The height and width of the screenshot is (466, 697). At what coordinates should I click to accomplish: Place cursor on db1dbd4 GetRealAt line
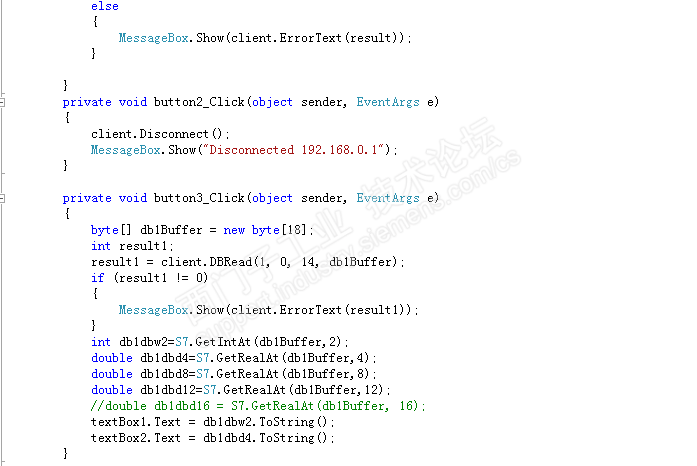pos(234,358)
